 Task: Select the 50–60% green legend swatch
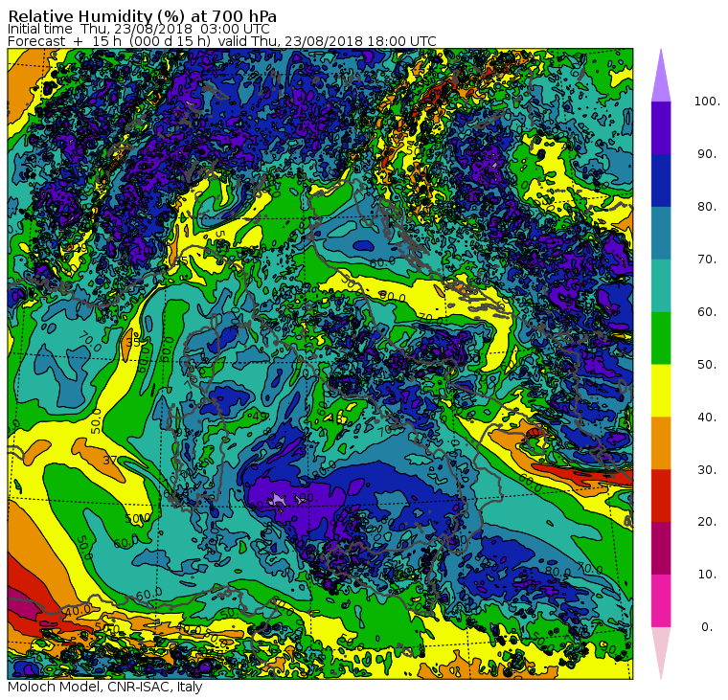661,338
